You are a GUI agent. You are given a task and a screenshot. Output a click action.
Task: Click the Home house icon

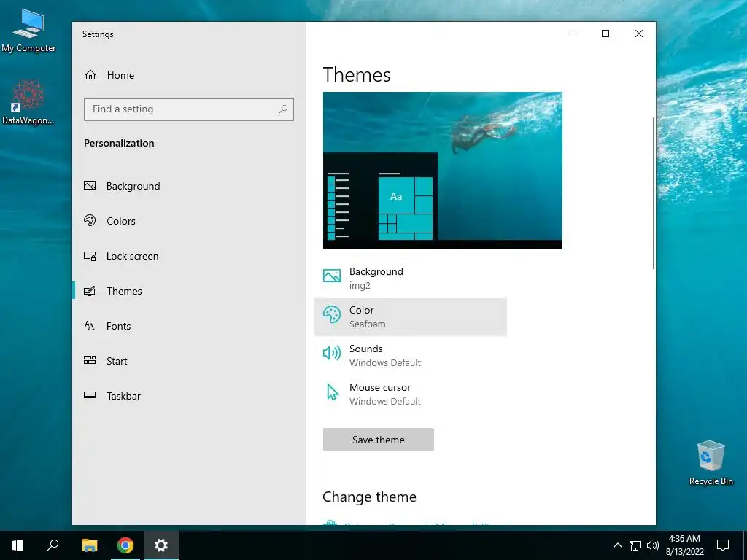click(x=90, y=75)
